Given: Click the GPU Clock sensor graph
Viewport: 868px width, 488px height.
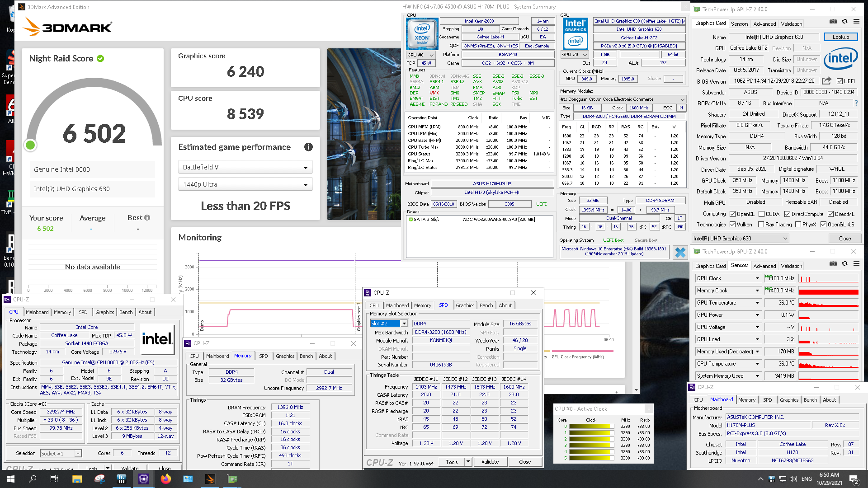Looking at the screenshot, I should pyautogui.click(x=828, y=278).
